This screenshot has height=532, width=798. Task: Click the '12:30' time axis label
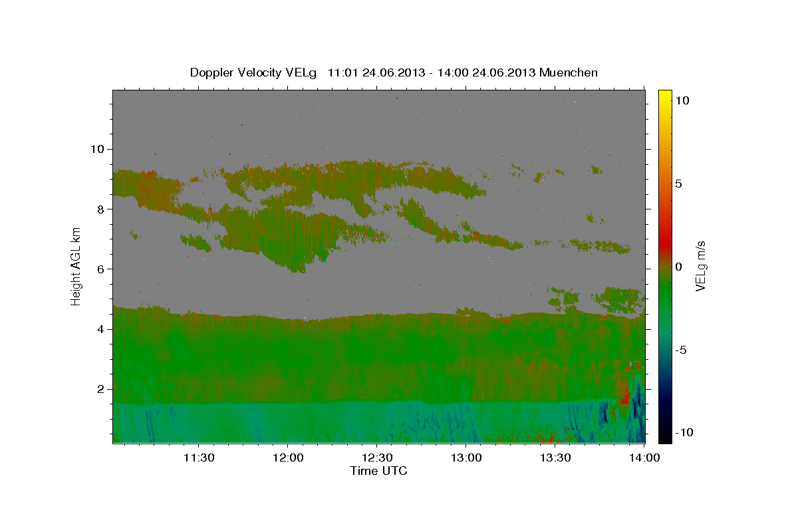coord(376,458)
